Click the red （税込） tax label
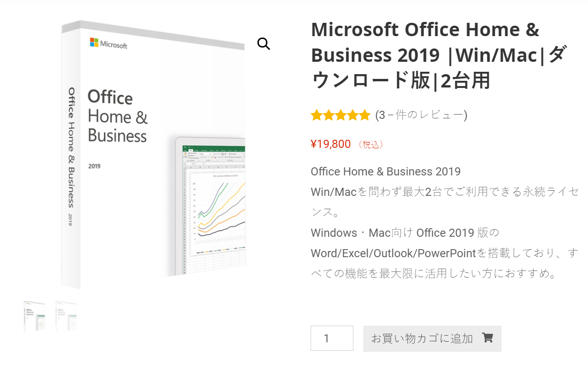Image resolution: width=588 pixels, height=367 pixels. click(370, 145)
